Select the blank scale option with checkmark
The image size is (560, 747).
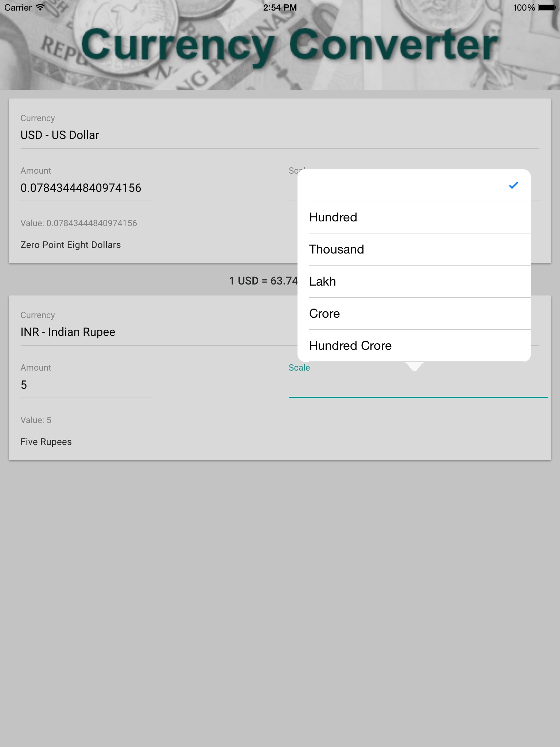click(x=414, y=185)
